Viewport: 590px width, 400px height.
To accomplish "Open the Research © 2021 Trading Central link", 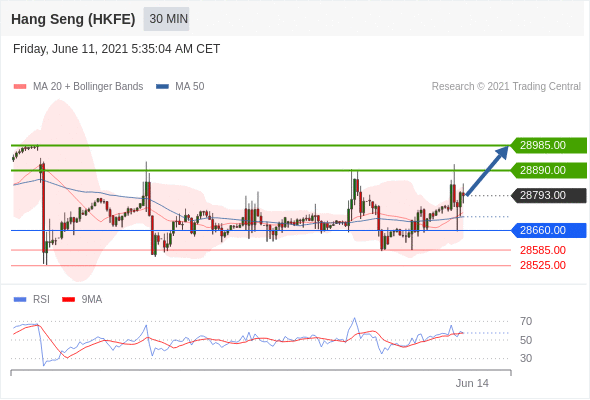I will tap(506, 87).
